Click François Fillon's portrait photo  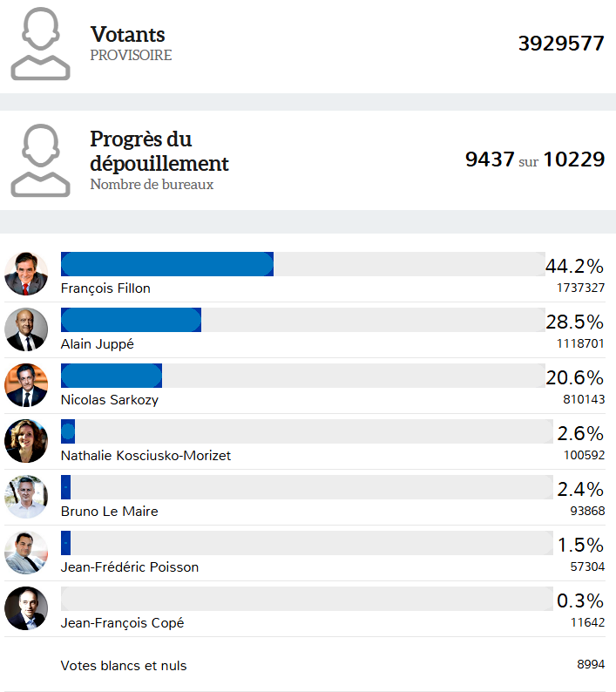(26, 274)
